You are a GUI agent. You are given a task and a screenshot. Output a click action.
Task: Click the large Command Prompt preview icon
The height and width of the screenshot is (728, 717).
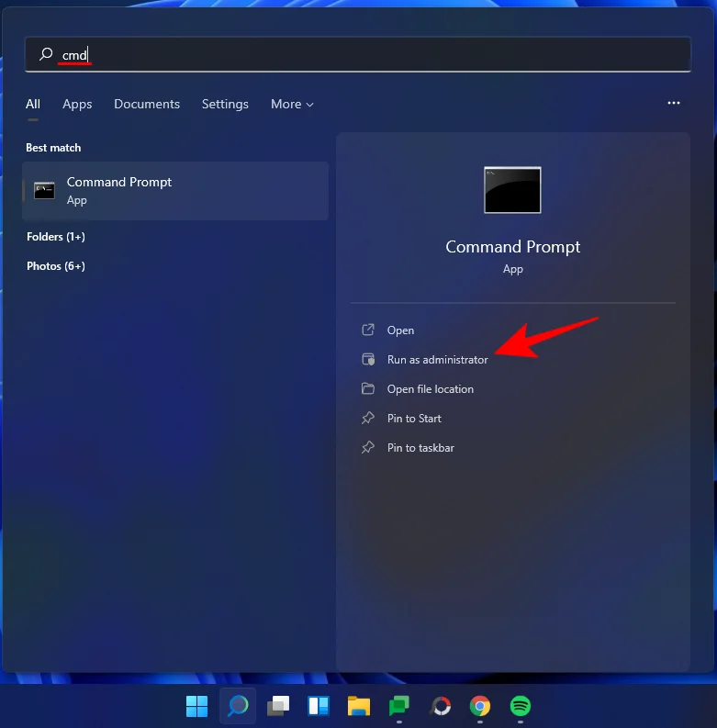(x=512, y=190)
